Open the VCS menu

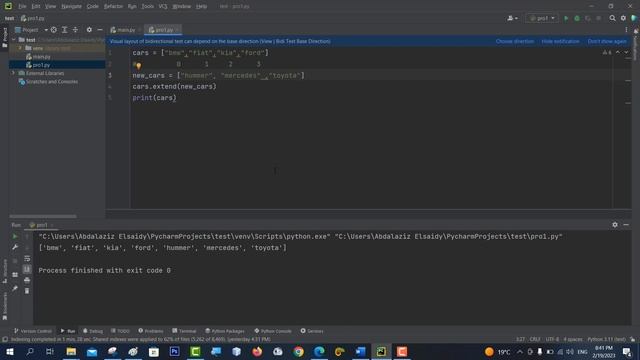(x=163, y=7)
